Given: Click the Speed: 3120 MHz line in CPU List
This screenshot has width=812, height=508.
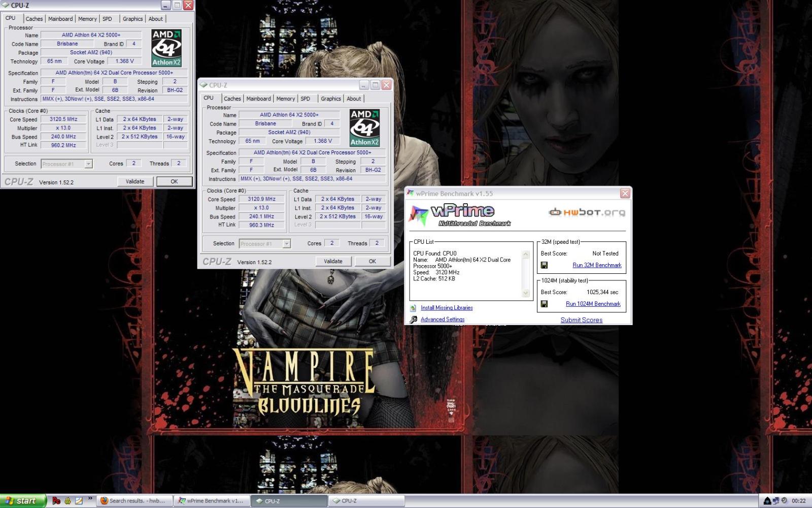Looking at the screenshot, I should click(436, 272).
